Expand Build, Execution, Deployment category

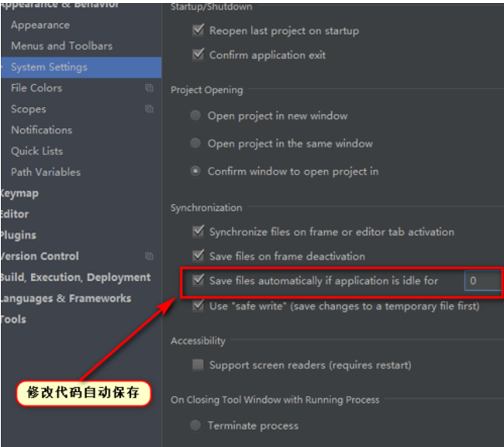[75, 277]
